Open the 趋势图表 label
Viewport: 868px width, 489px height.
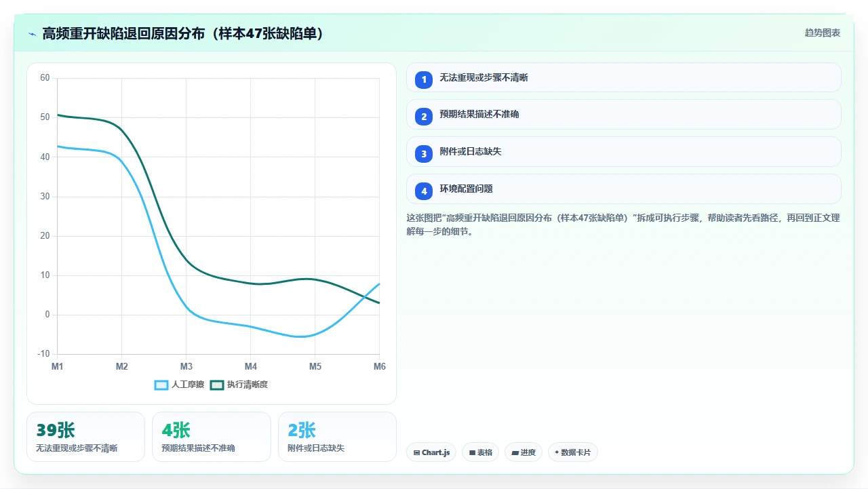pos(823,33)
